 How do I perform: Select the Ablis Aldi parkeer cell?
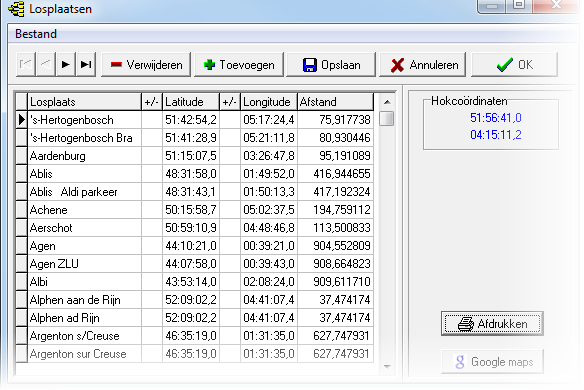tap(85, 192)
